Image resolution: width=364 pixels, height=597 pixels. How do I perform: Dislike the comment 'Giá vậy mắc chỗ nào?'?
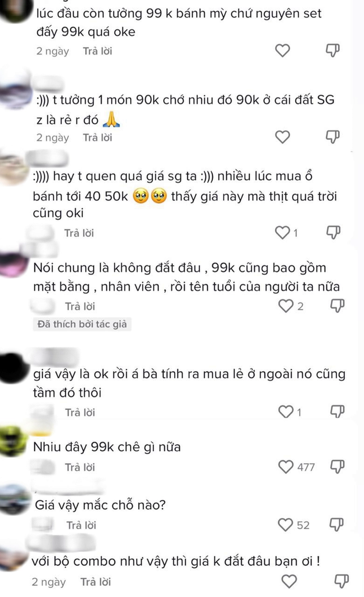(337, 525)
